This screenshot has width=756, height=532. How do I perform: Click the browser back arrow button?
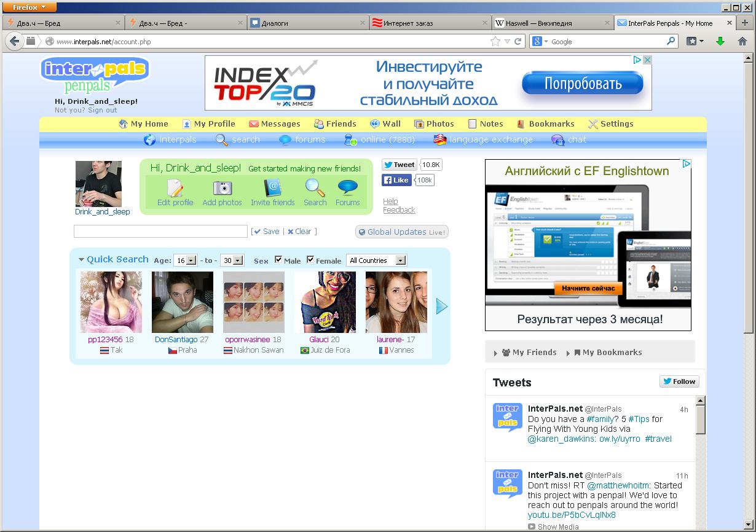(14, 42)
